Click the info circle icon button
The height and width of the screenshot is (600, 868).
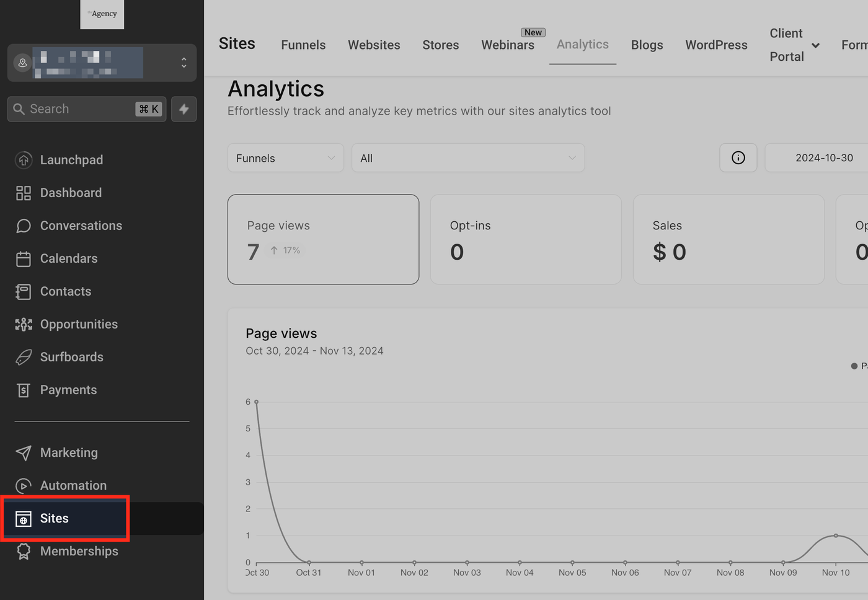click(738, 158)
